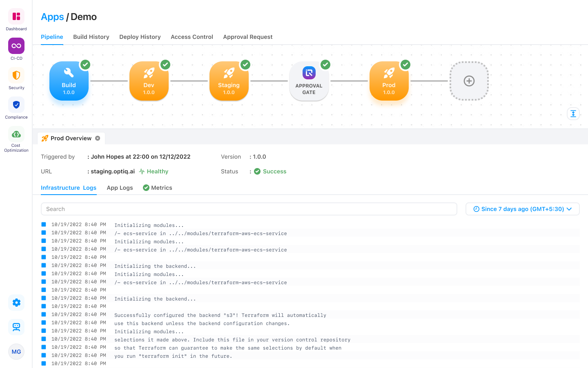The width and height of the screenshot is (588, 368).
Task: Open the chatbot assistant icon
Action: click(16, 327)
